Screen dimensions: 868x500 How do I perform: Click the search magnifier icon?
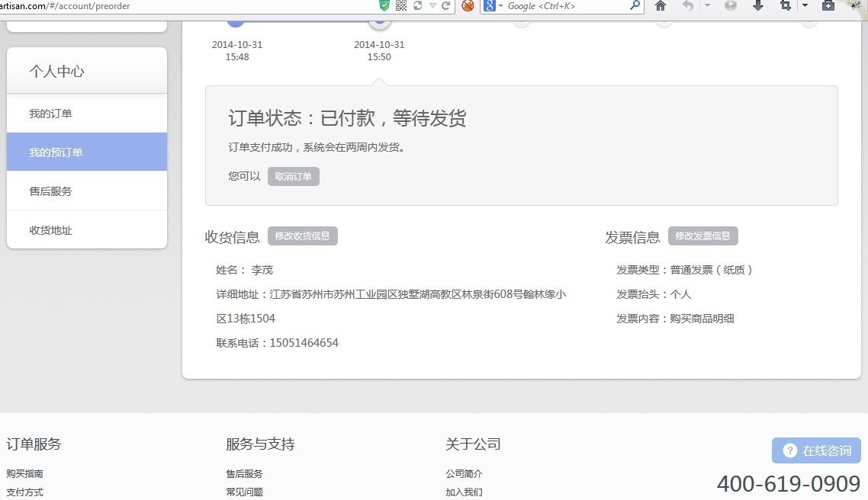tap(635, 5)
